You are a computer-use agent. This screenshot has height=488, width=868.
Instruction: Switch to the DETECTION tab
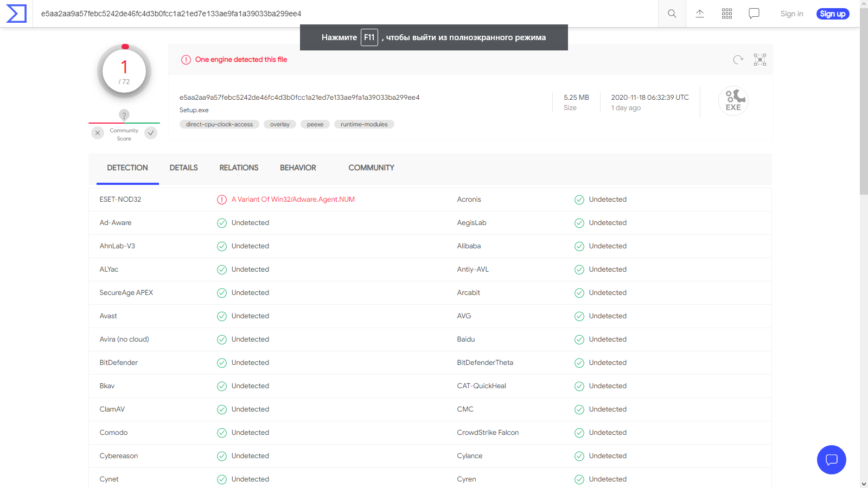(x=127, y=168)
